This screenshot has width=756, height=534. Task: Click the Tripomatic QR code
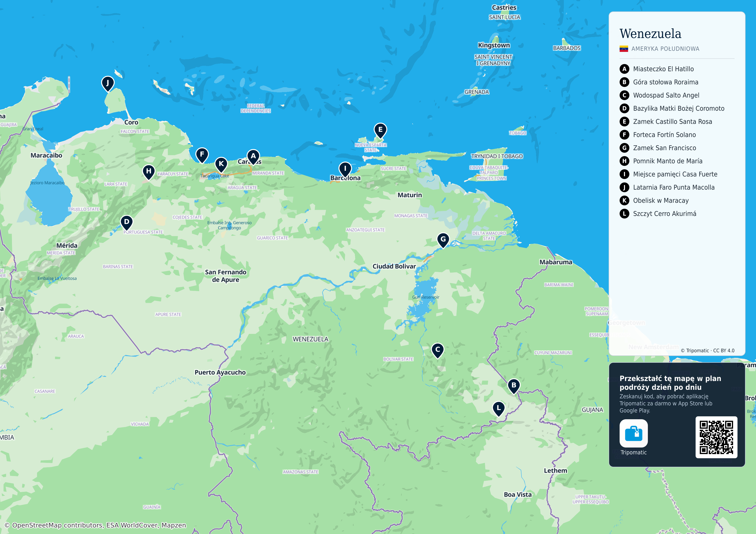(716, 437)
